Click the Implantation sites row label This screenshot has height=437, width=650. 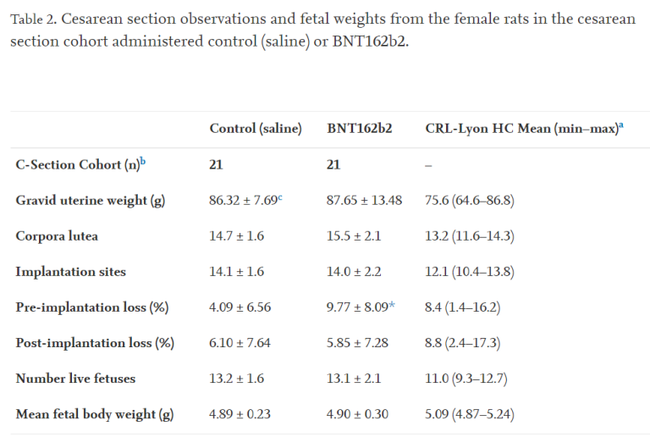click(x=72, y=272)
